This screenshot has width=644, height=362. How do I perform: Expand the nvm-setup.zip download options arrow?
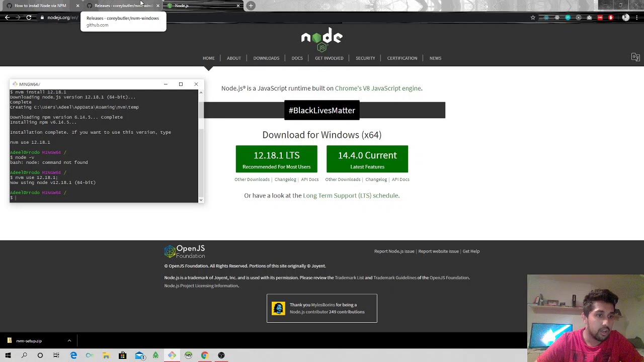[69, 341]
